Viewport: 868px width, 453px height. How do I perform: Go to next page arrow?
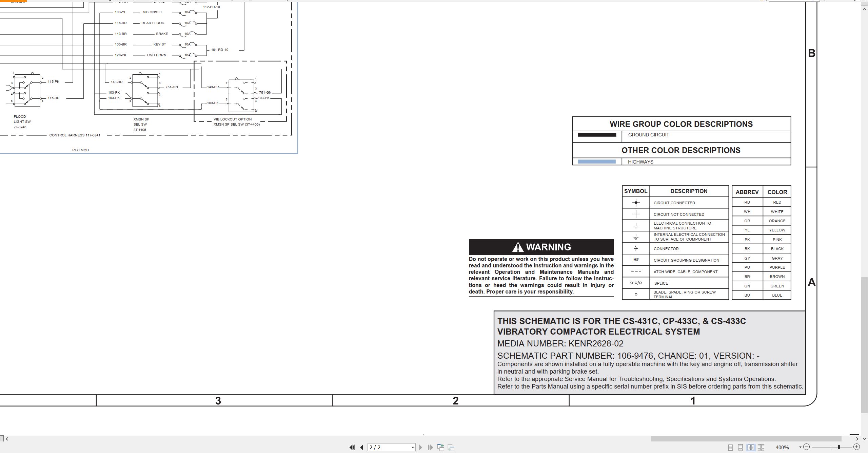[421, 447]
